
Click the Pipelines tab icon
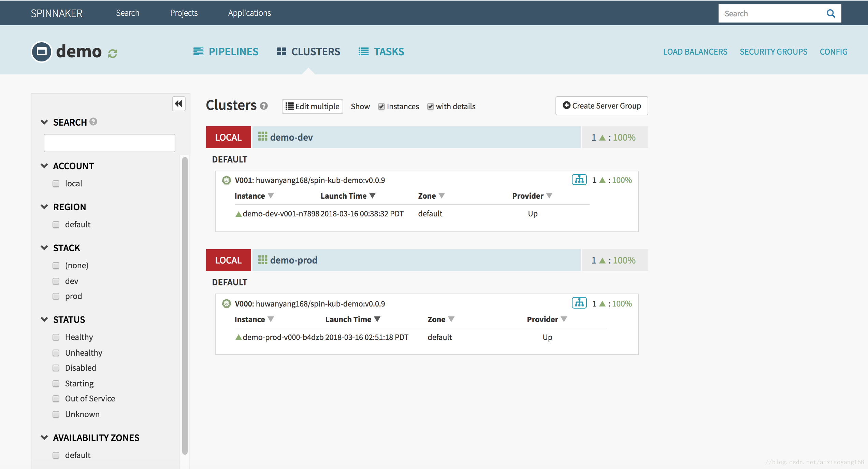pos(198,52)
